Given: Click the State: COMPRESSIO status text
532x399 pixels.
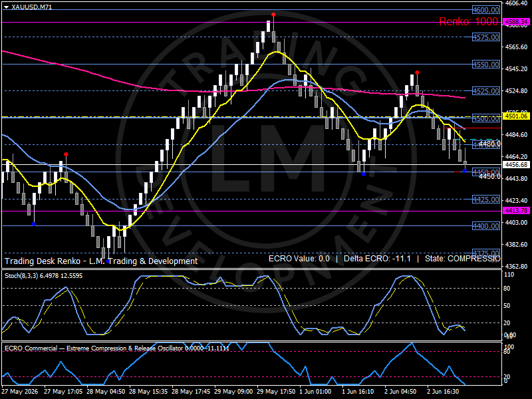Looking at the screenshot, I should pos(462,259).
